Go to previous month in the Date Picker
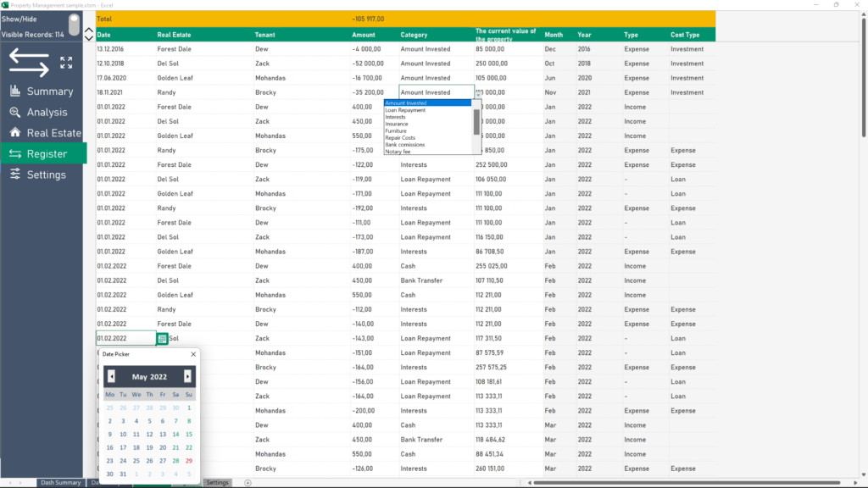Screen dimensions: 868x488 (x=111, y=375)
